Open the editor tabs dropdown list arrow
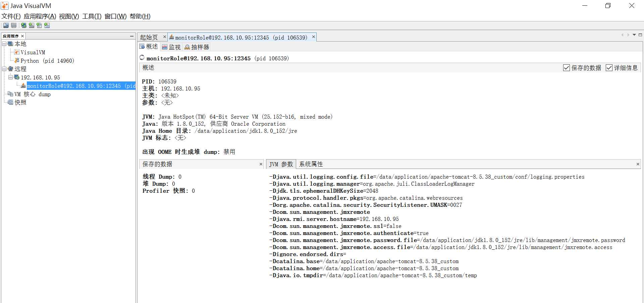Screen dimensions: 644x303 634,35
